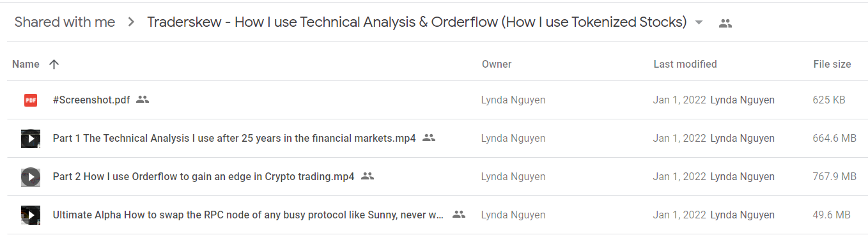This screenshot has height=235, width=868.
Task: Click the shared icon after Part 1 filename
Action: click(x=429, y=138)
